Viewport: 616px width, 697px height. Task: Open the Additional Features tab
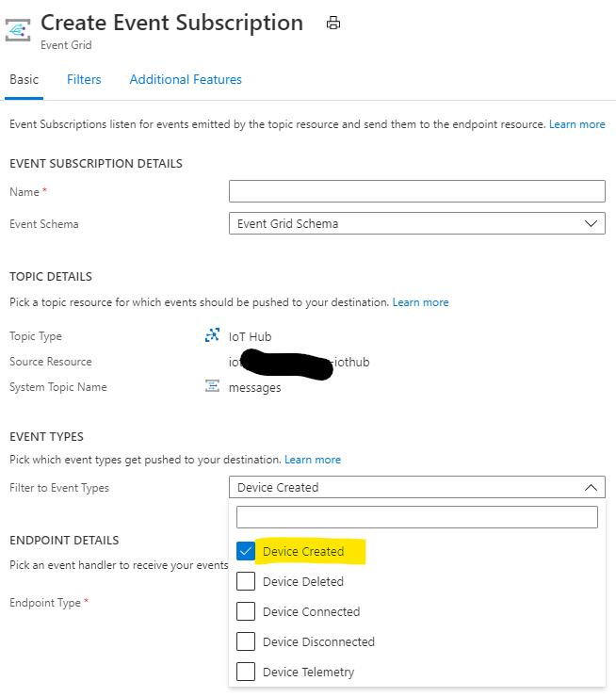click(x=186, y=79)
